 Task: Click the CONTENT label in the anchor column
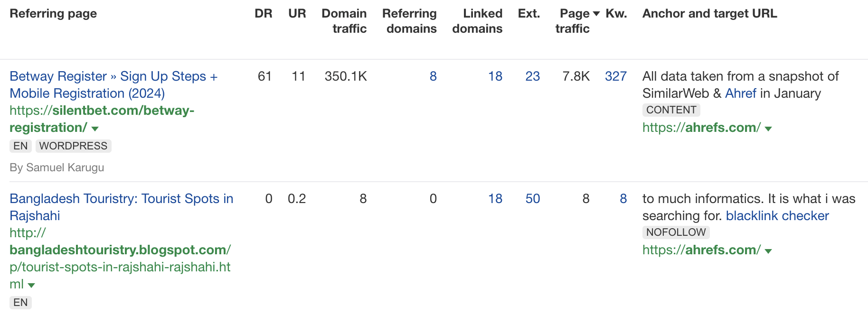[671, 110]
